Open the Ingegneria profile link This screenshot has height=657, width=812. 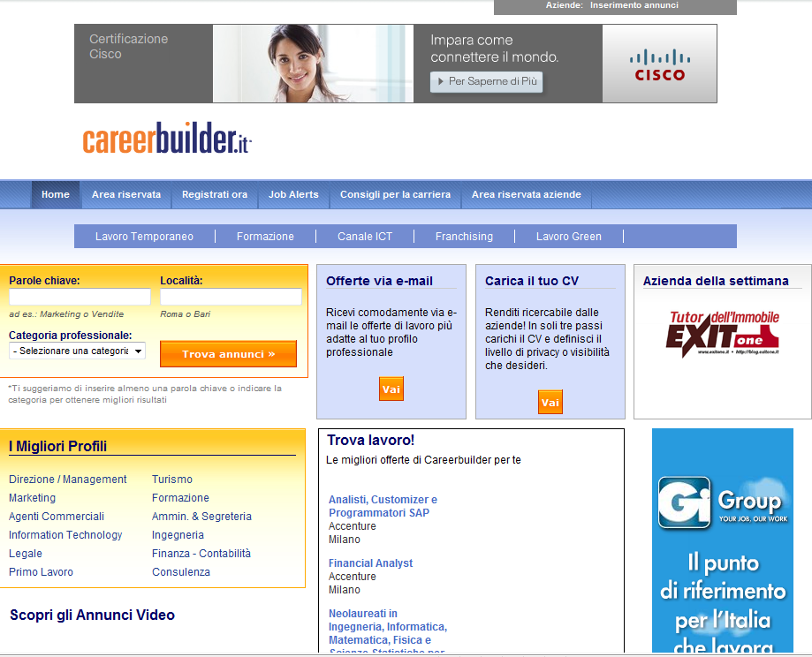click(178, 535)
